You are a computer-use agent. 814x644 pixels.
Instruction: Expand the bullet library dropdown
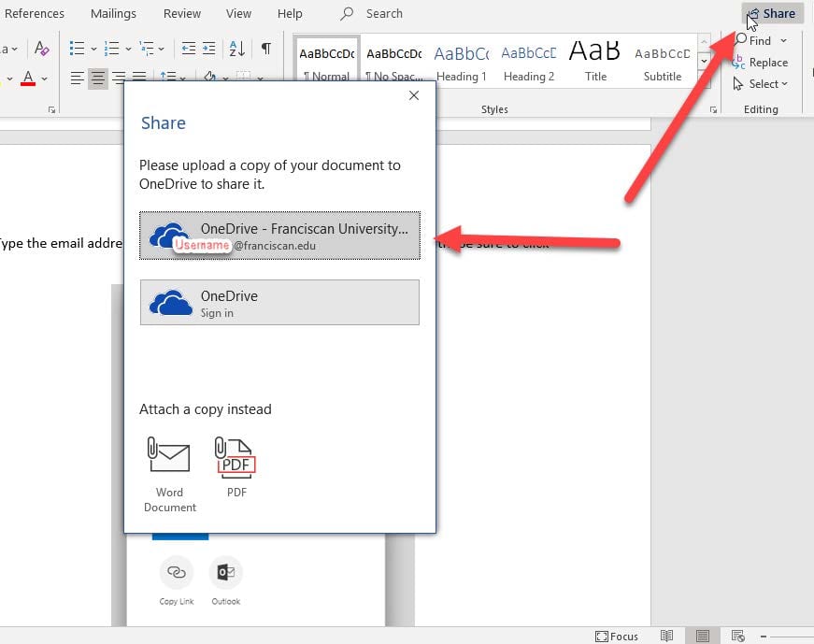[x=94, y=50]
